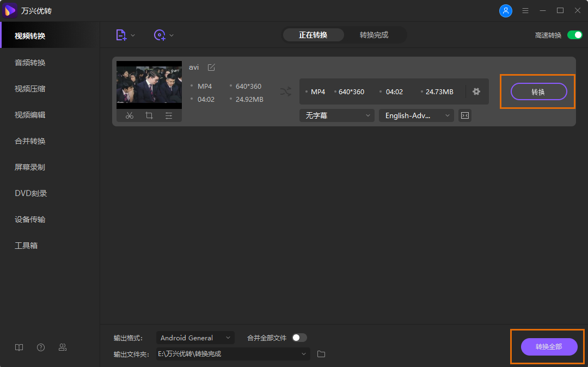
Task: Select 视频编辑 in sidebar
Action: [30, 115]
